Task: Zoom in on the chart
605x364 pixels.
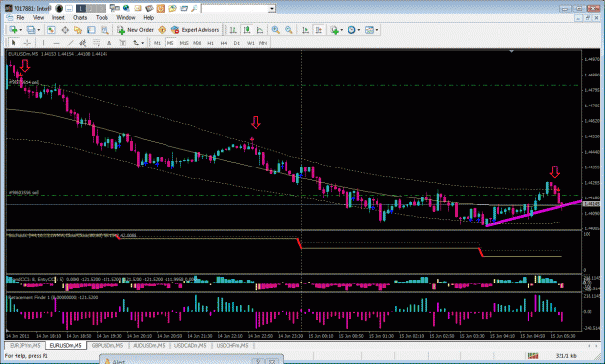Action: click(276, 30)
